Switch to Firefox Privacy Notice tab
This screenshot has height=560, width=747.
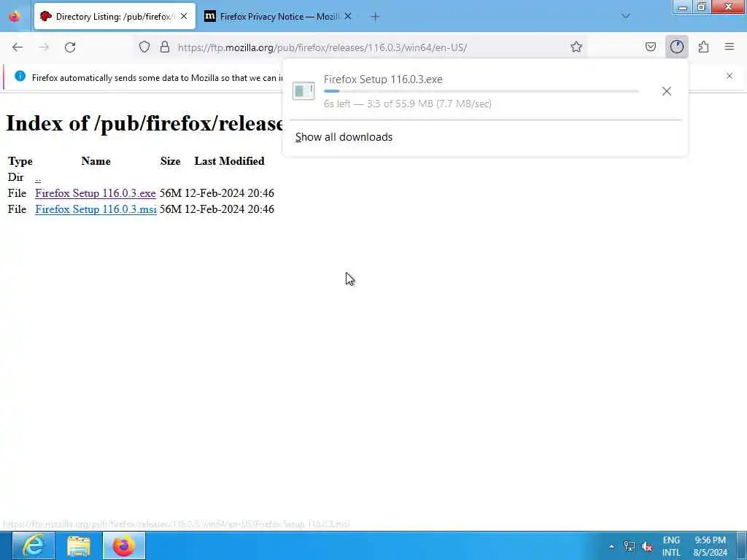278,17
